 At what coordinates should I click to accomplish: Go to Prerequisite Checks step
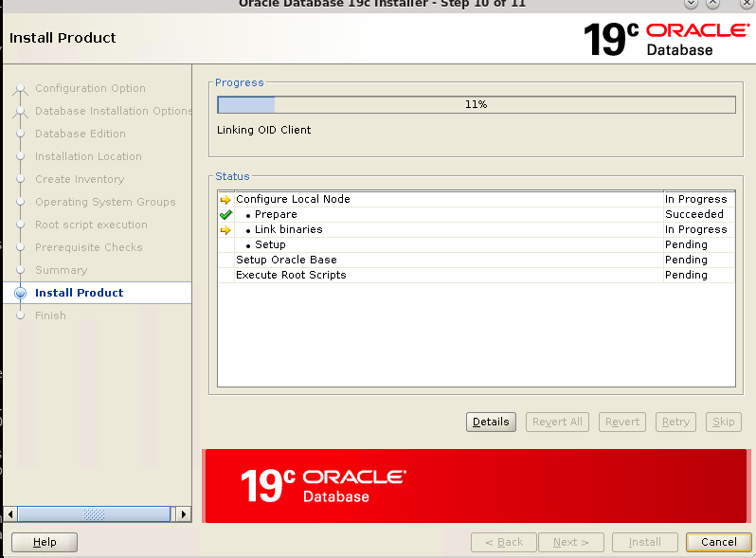(89, 247)
